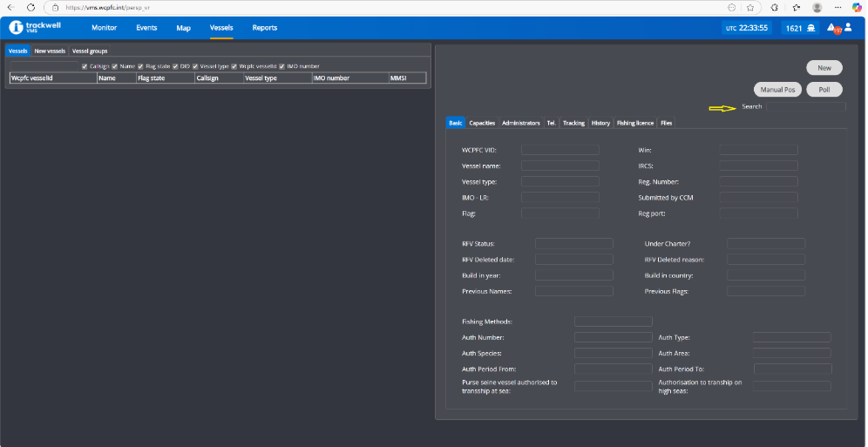Click the WCPFC VID field

(x=560, y=150)
